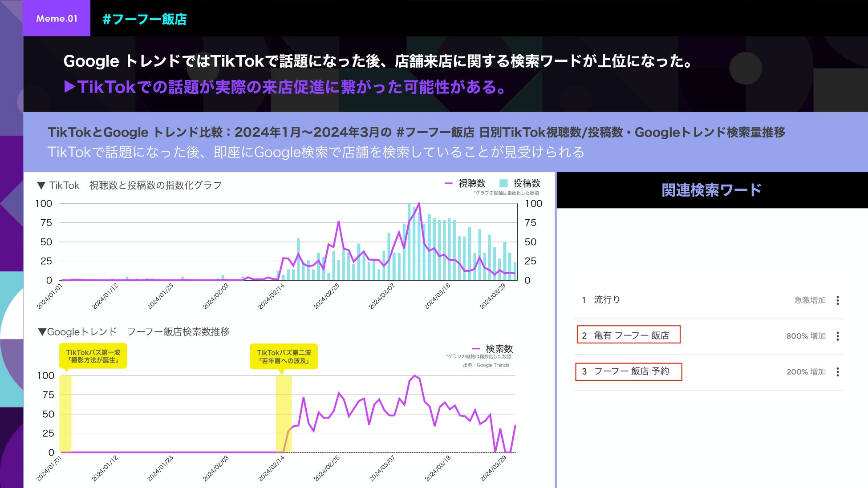The width and height of the screenshot is (868, 488).
Task: Open the menu for the 流行り row
Action: [838, 300]
